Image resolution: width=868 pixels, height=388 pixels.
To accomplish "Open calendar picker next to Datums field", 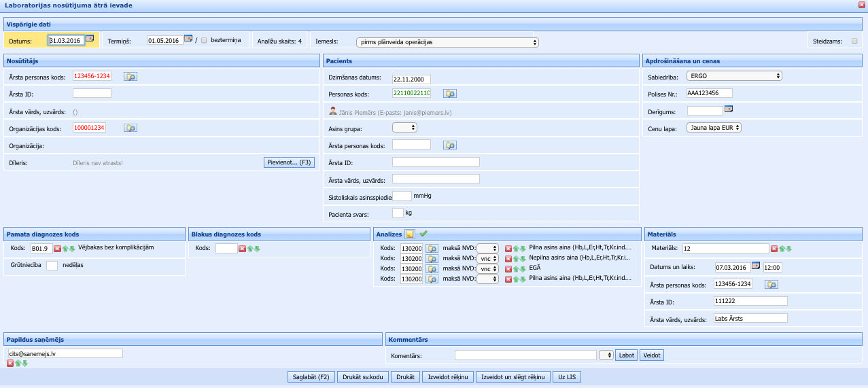I will 90,39.
